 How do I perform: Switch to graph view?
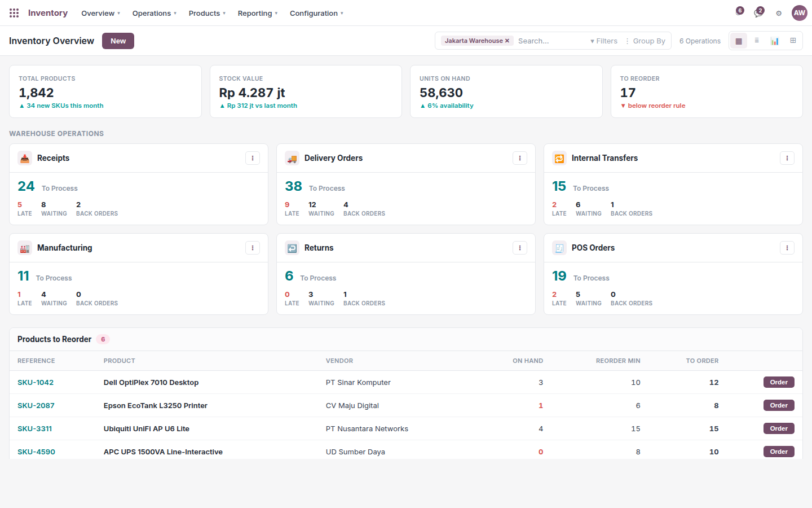coord(775,41)
